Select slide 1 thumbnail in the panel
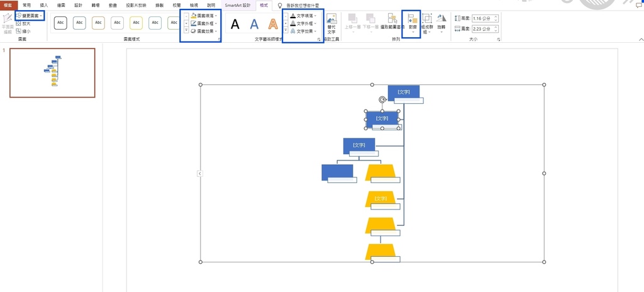The height and width of the screenshot is (292, 644). click(x=53, y=73)
